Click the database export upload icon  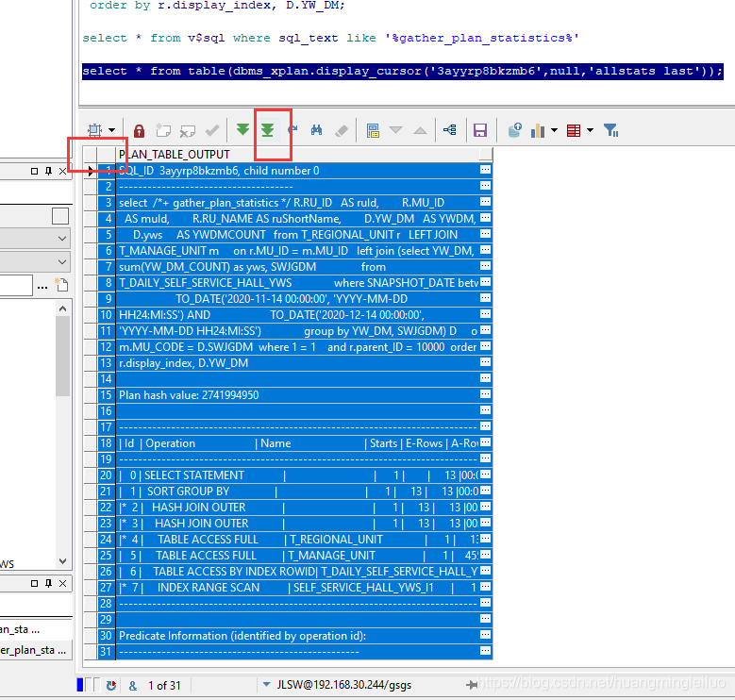point(514,130)
